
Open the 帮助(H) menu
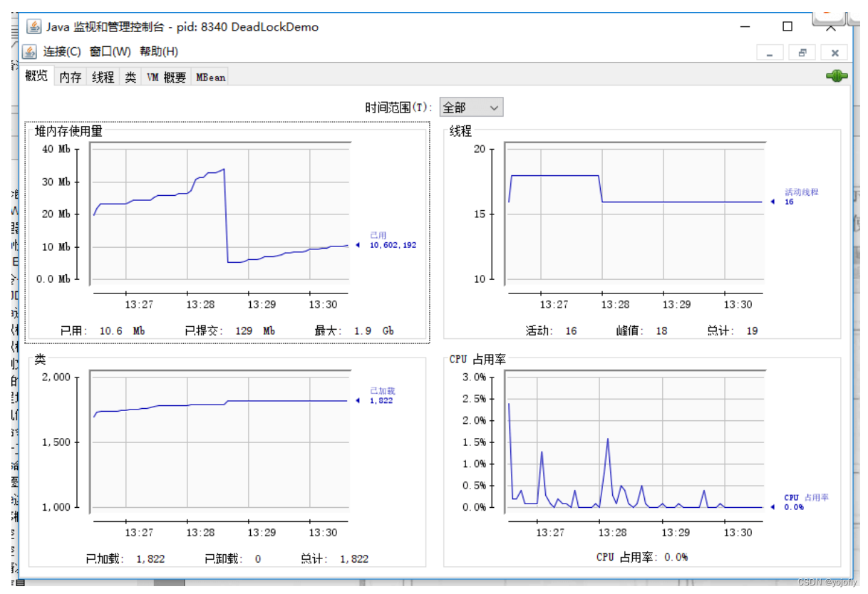tap(159, 51)
